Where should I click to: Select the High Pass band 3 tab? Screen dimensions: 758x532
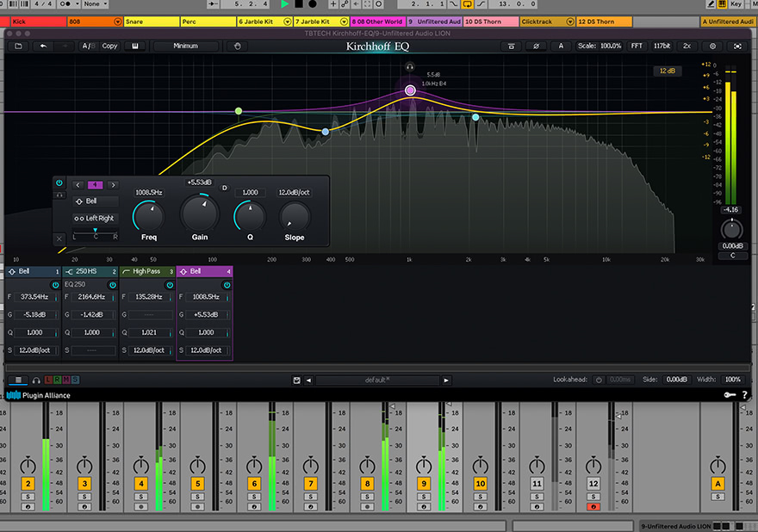[147, 271]
